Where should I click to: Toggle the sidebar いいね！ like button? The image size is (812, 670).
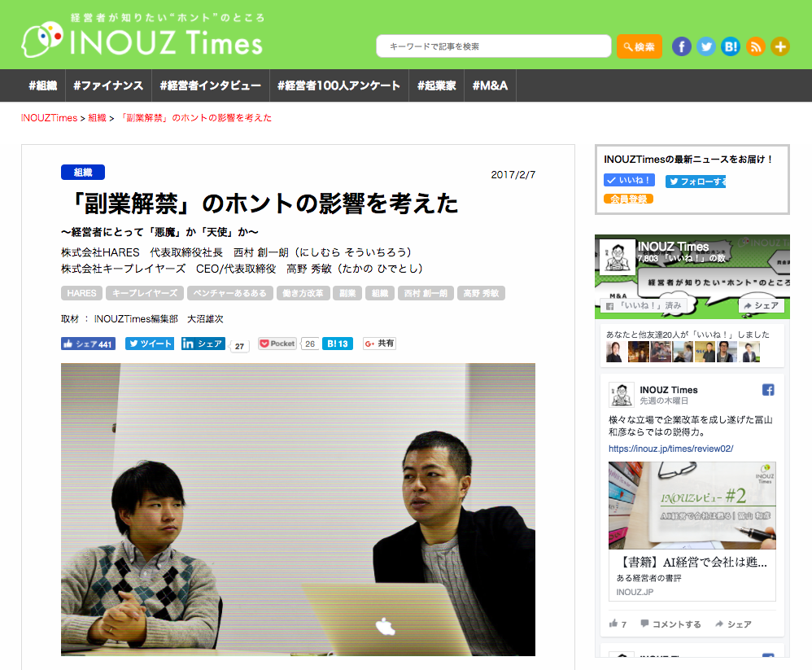coord(629,181)
